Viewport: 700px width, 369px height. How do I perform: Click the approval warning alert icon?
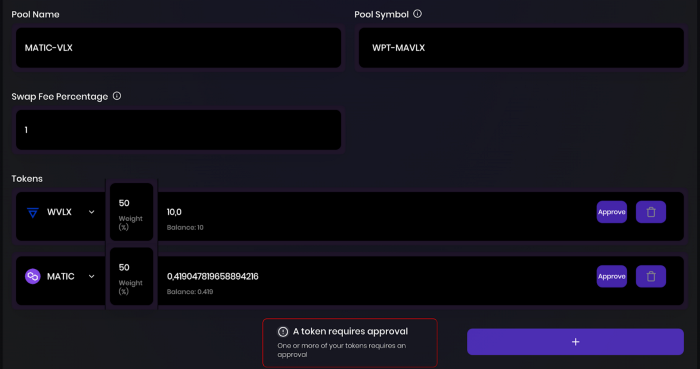tap(283, 332)
